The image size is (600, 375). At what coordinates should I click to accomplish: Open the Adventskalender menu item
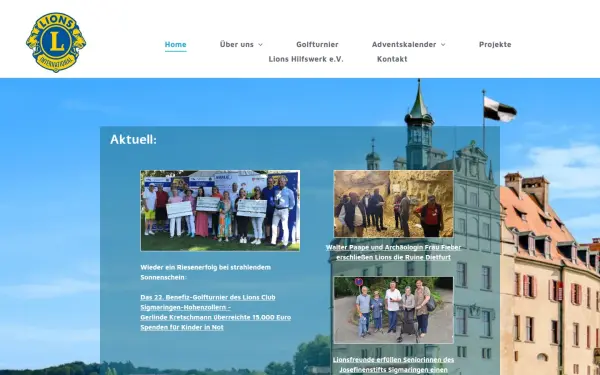(x=404, y=44)
